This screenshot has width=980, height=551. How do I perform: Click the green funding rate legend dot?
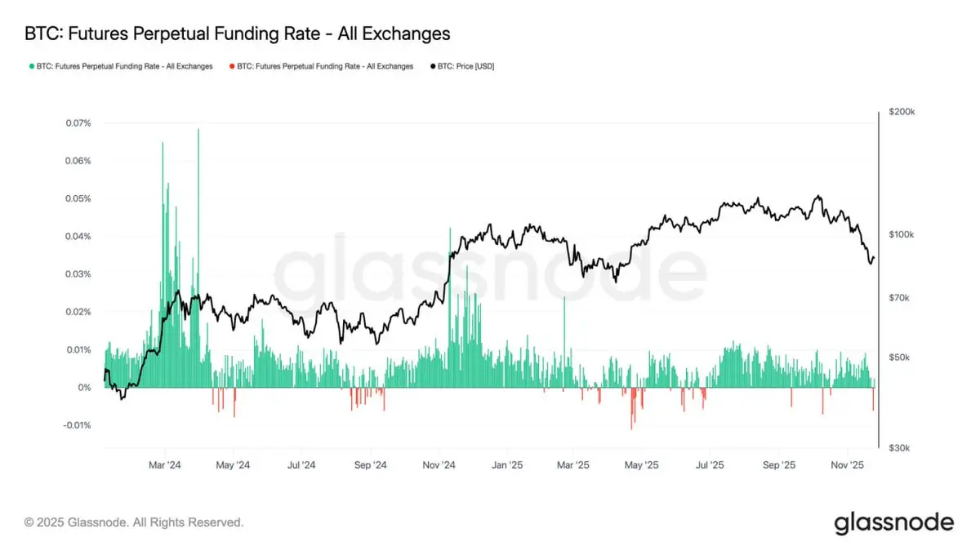click(31, 66)
